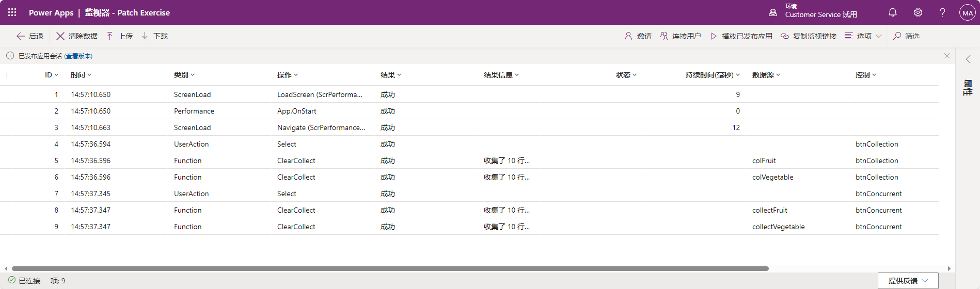Select row 5 收集了 10 行 result info
The image size is (980, 289).
coord(507,160)
